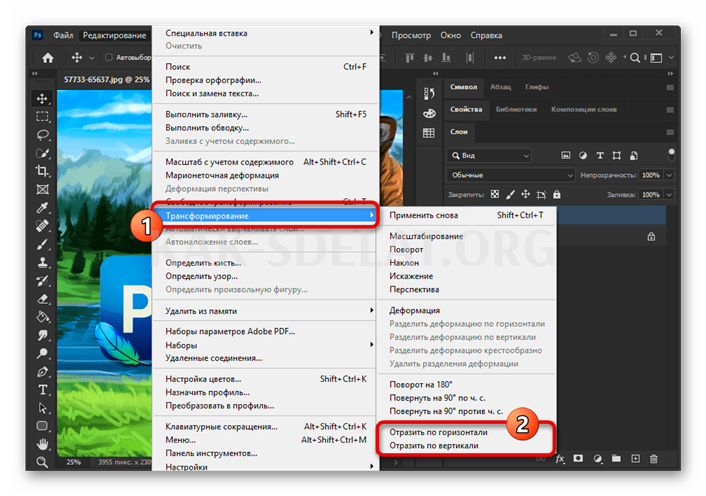This screenshot has width=706, height=496.
Task: Select the Hand tool
Action: coord(42,444)
